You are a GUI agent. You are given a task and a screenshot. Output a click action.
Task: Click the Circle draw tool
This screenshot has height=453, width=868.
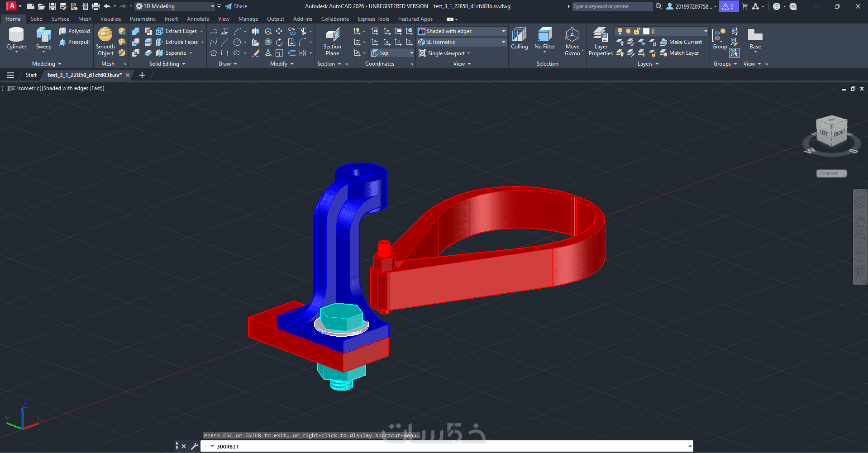point(237,42)
